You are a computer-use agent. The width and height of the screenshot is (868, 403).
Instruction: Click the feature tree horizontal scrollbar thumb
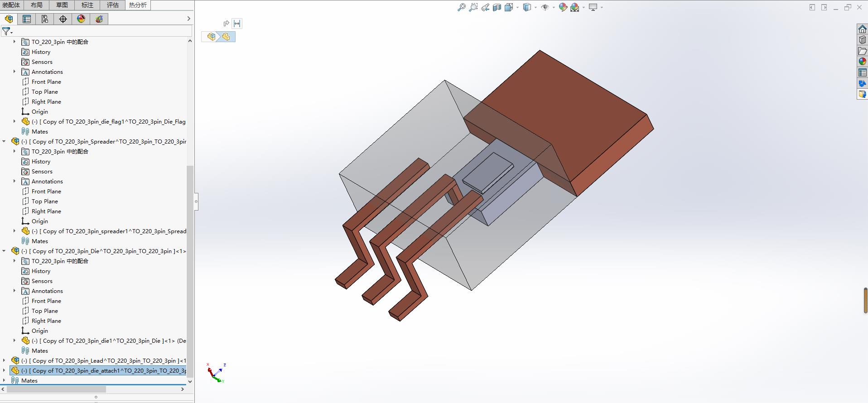(56, 389)
